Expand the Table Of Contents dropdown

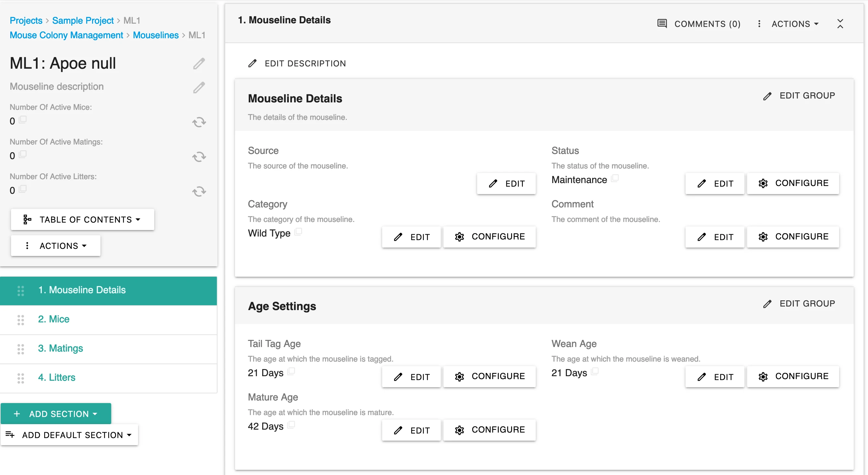click(83, 220)
